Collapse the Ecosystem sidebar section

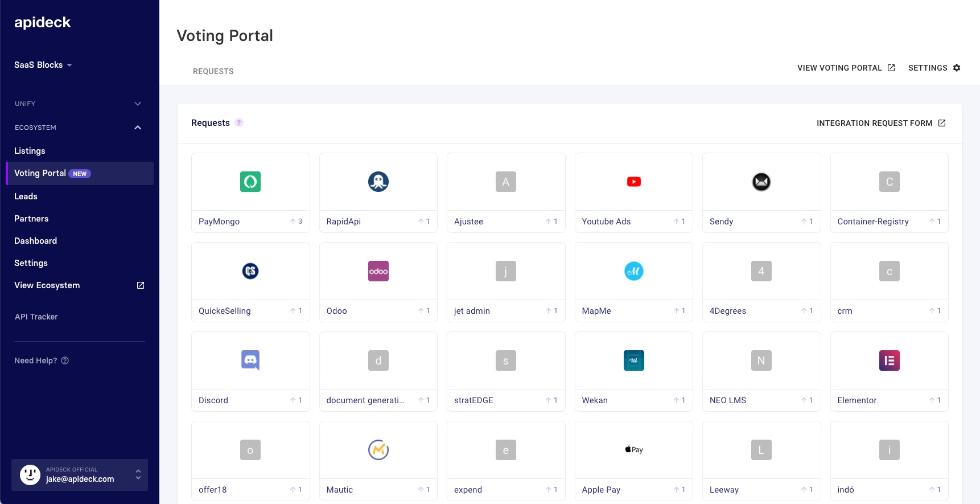point(79,128)
